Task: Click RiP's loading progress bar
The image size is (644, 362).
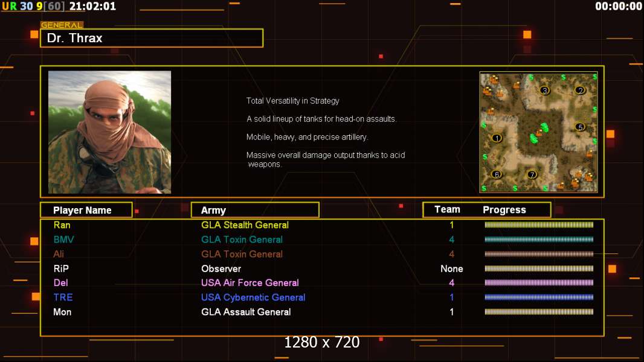Action: point(539,268)
